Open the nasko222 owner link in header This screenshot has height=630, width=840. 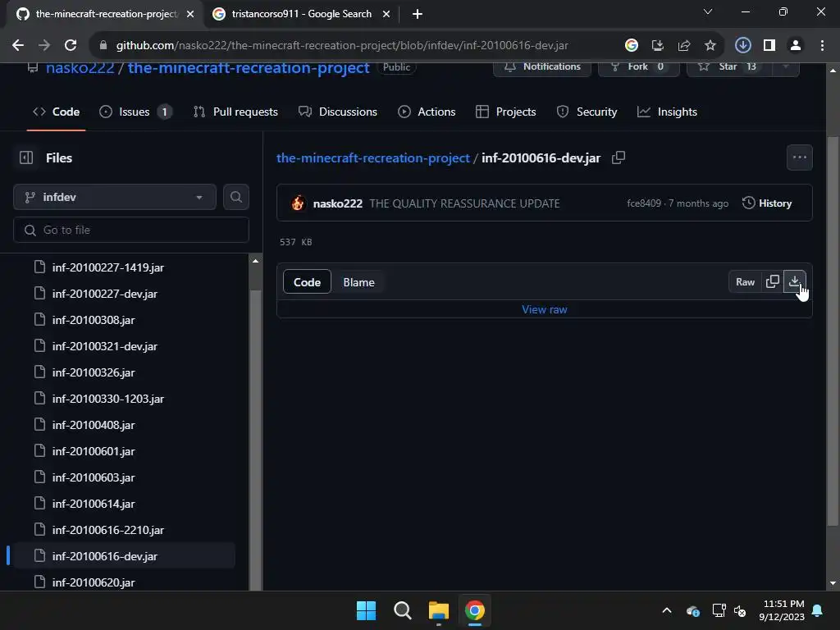(x=80, y=67)
